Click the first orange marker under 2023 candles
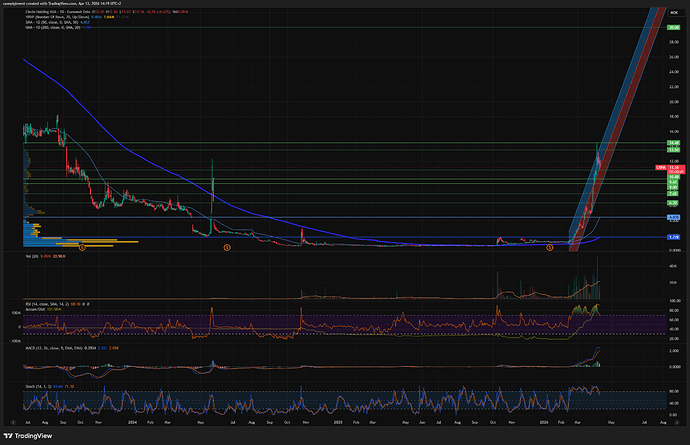Image resolution: width=690 pixels, height=445 pixels. 83,247
